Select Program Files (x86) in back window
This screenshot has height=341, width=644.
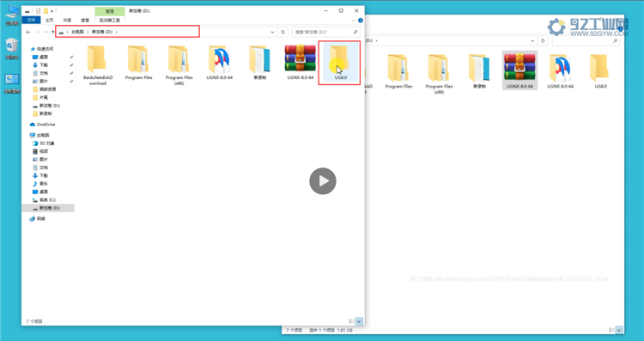pos(439,74)
